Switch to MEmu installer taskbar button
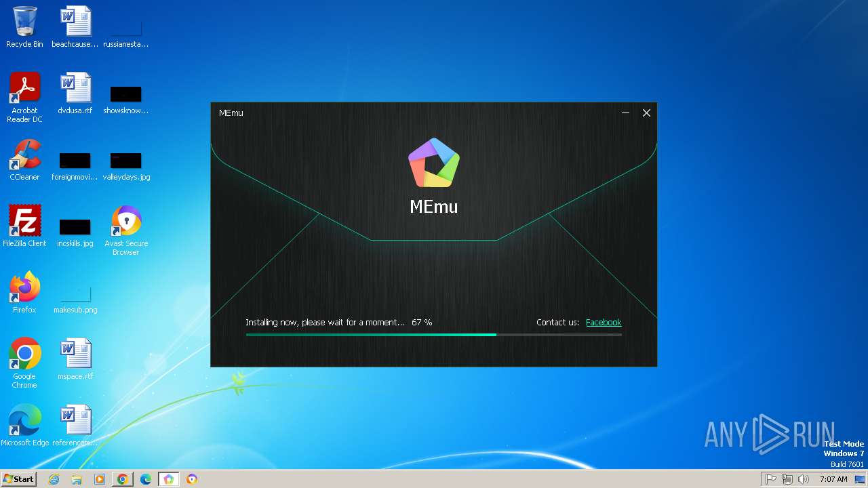The height and width of the screenshot is (488, 868). pyautogui.click(x=169, y=479)
